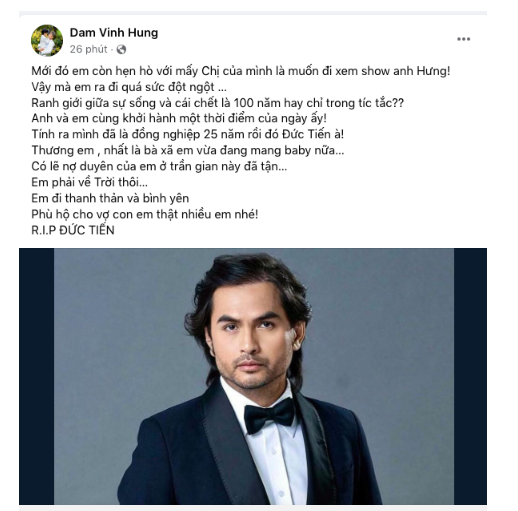This screenshot has height=511, width=518.
Task: Click the line 'Phù hộ cho vợ con em'
Action: tap(145, 214)
